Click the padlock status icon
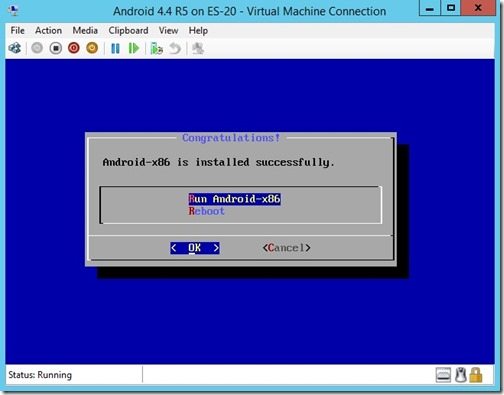Viewport: 504px width, 395px height. pyautogui.click(x=476, y=375)
